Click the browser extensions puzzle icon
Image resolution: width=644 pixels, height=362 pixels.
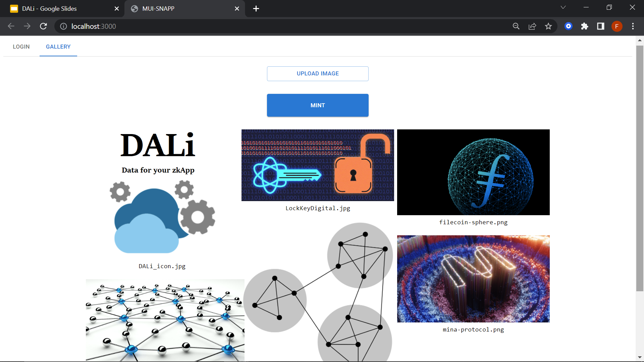coord(585,26)
